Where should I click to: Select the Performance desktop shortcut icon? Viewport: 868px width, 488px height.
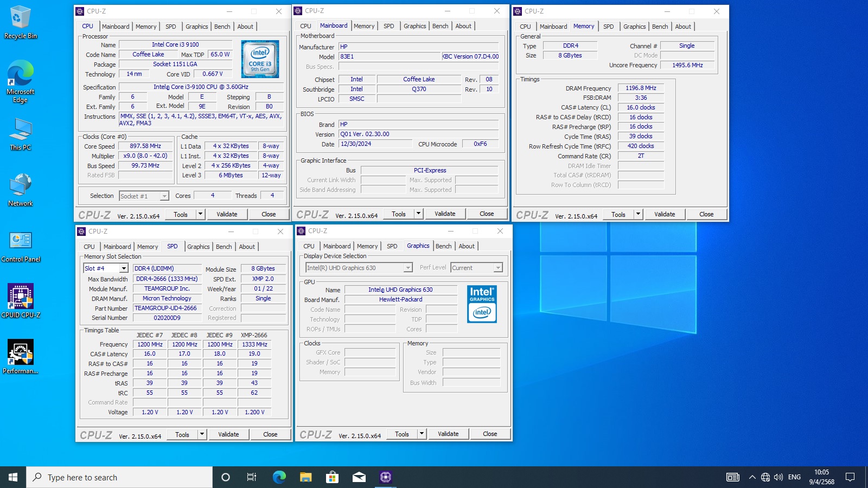pyautogui.click(x=21, y=357)
